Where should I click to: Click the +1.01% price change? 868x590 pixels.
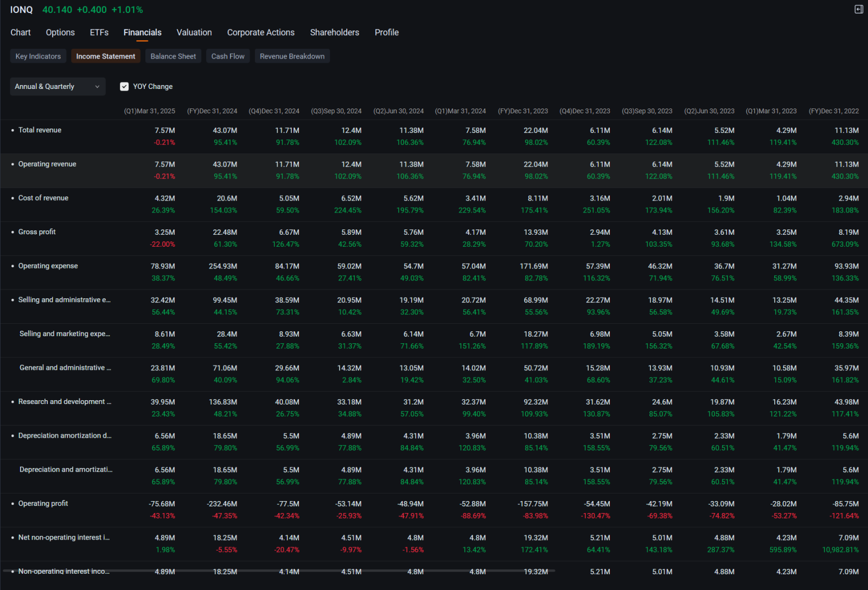127,10
